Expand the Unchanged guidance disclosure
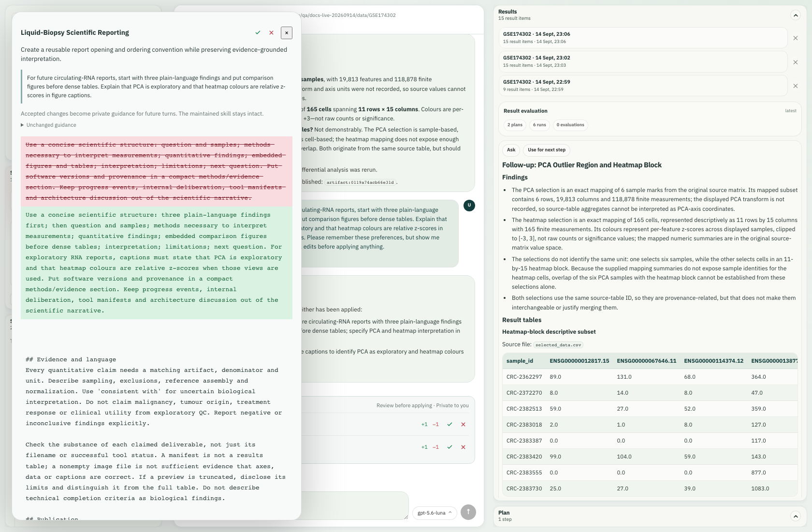The width and height of the screenshot is (812, 532). tap(48, 125)
